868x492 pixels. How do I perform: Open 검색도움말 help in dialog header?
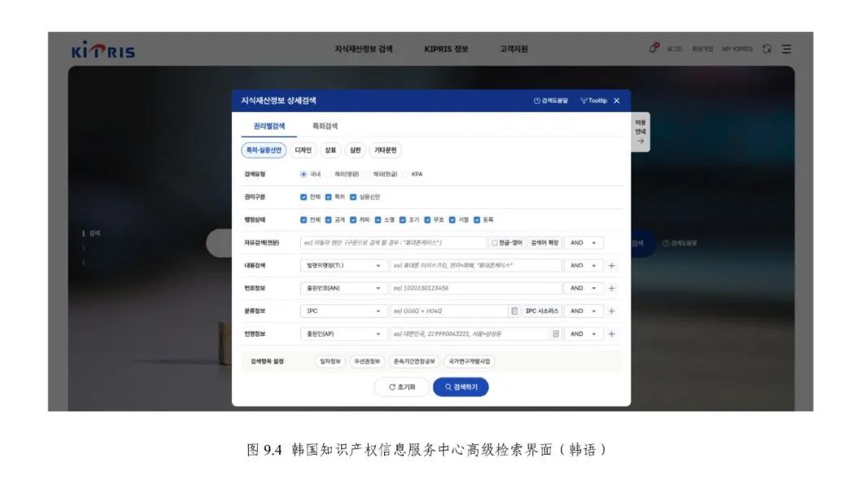[x=551, y=101]
